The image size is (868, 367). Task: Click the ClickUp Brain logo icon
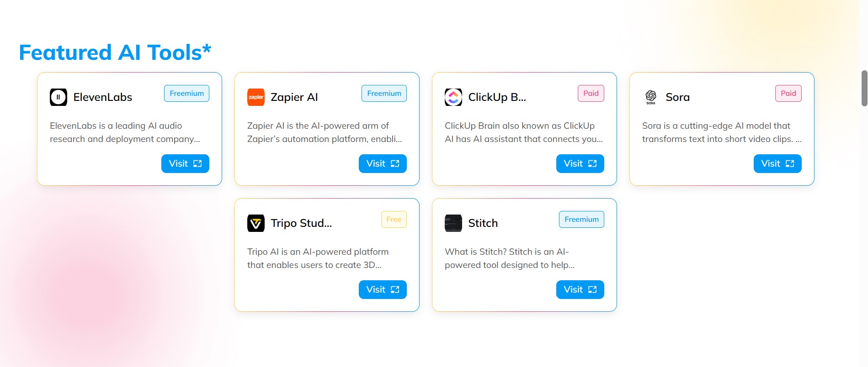tap(453, 97)
